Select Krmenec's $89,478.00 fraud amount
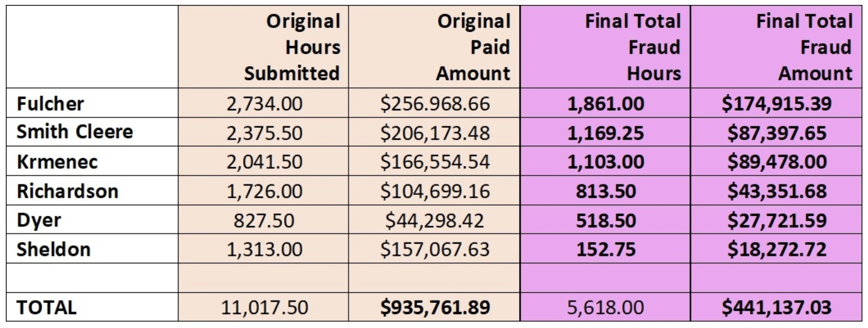Viewport: 868px width, 328px height. pos(776,161)
